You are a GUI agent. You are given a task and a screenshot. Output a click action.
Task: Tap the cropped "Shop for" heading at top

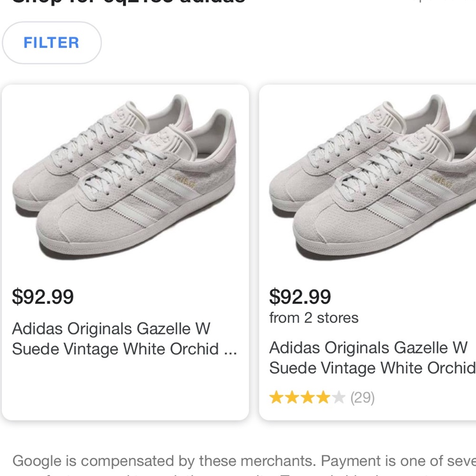pyautogui.click(x=129, y=2)
